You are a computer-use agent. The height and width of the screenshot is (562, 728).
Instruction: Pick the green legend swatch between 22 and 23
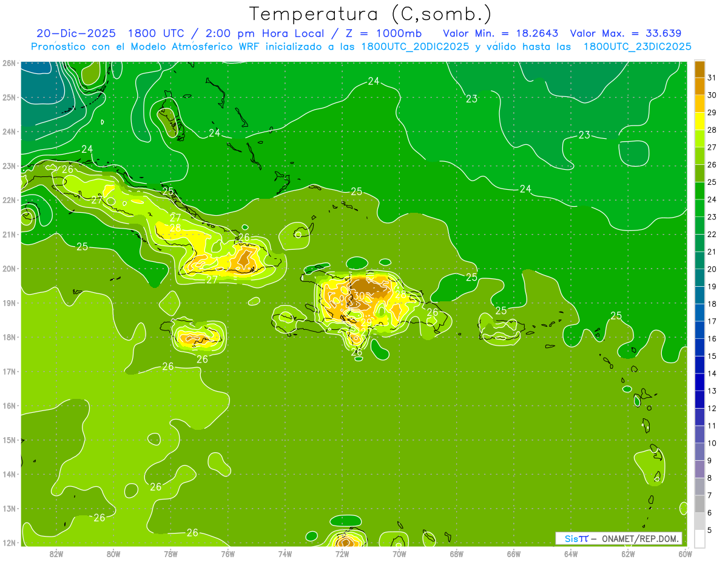[699, 226]
